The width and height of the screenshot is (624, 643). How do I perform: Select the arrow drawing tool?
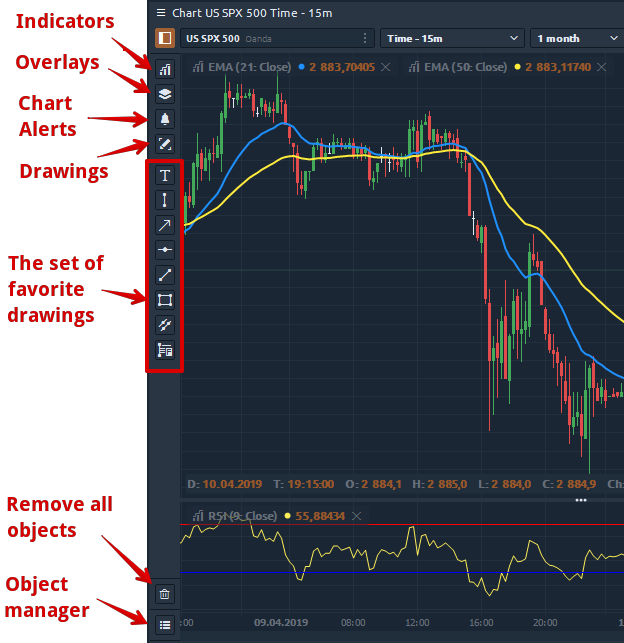(x=165, y=225)
